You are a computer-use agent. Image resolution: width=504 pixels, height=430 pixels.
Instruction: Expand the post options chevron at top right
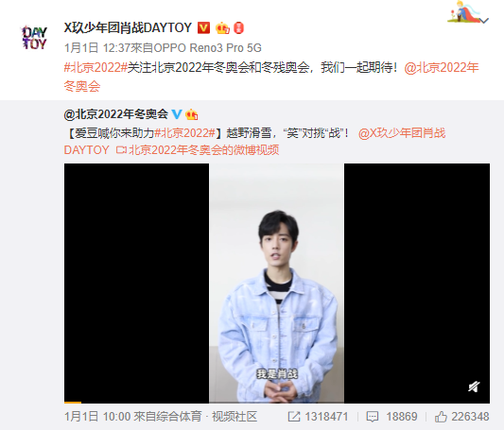pos(484,21)
